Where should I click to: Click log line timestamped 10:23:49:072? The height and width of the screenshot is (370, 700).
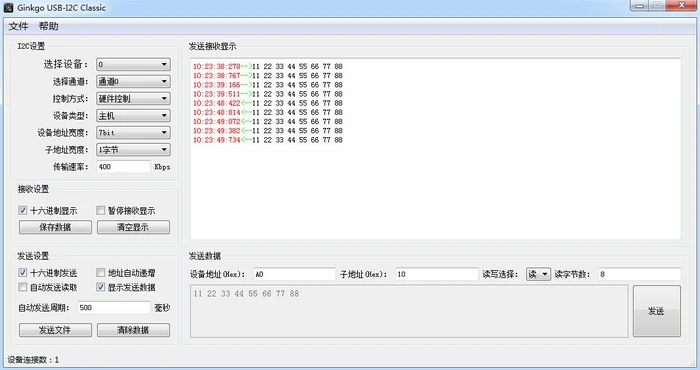(268, 121)
